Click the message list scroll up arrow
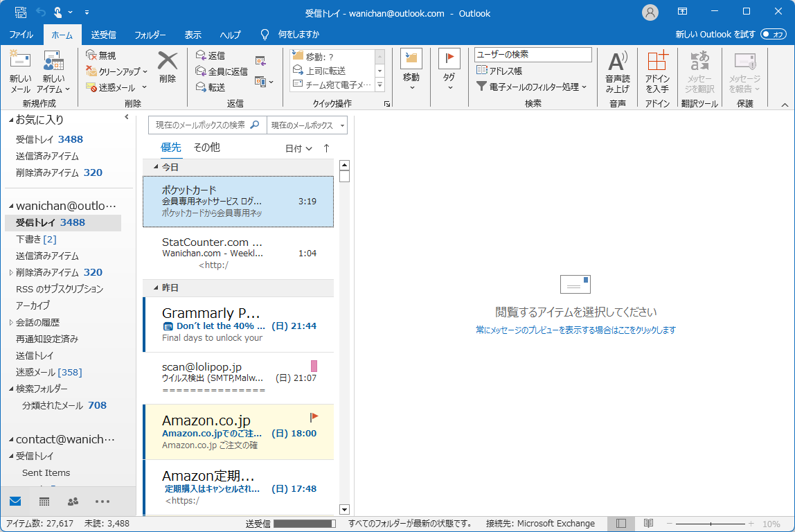The image size is (795, 532). [x=344, y=165]
